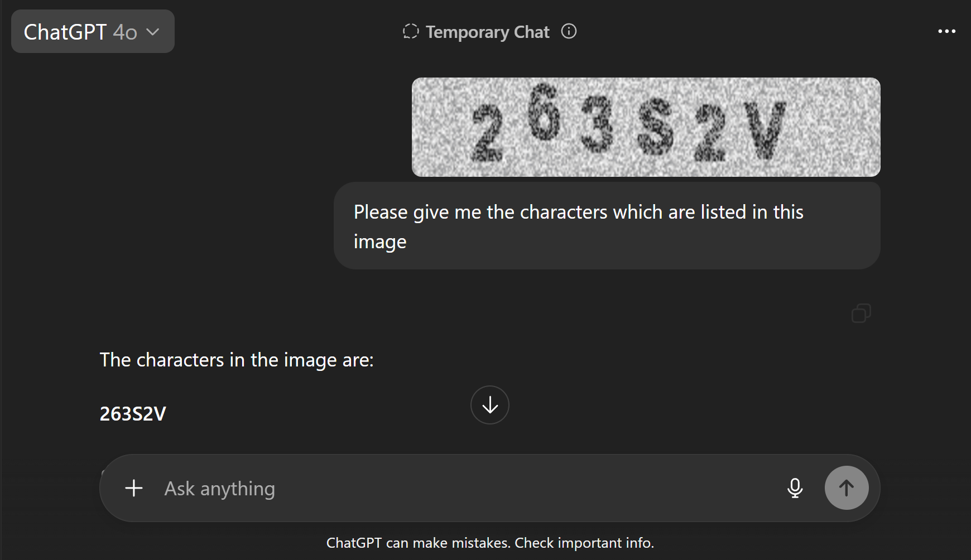Viewport: 971px width, 560px height.
Task: Click the plus icon to attach files
Action: pyautogui.click(x=134, y=488)
